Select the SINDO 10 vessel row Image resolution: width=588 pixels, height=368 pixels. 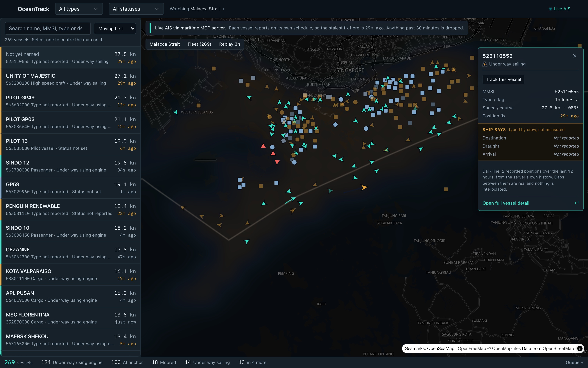coord(71,231)
